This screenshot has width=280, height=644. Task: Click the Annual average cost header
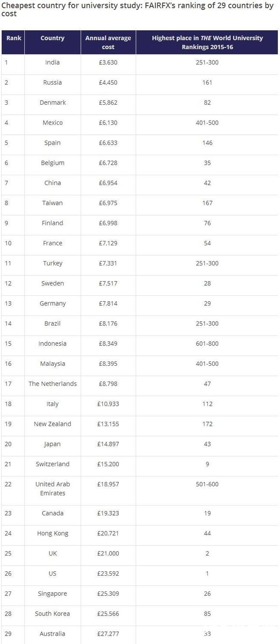click(108, 42)
